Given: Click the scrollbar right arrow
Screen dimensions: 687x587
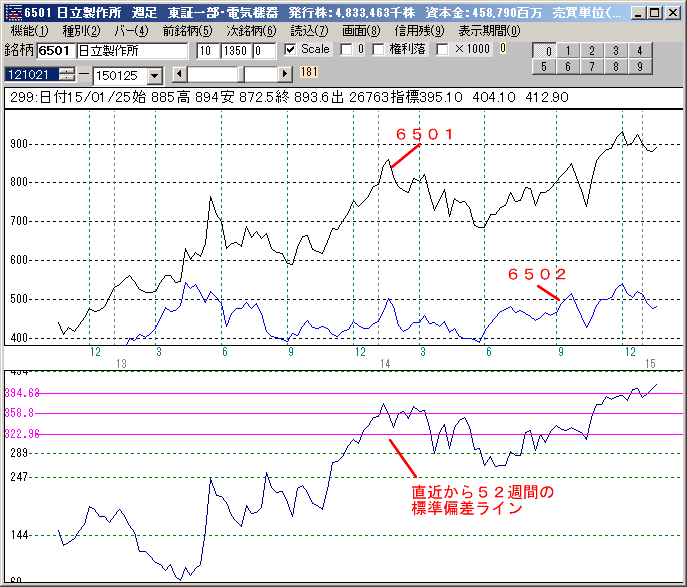Looking at the screenshot, I should click(285, 74).
